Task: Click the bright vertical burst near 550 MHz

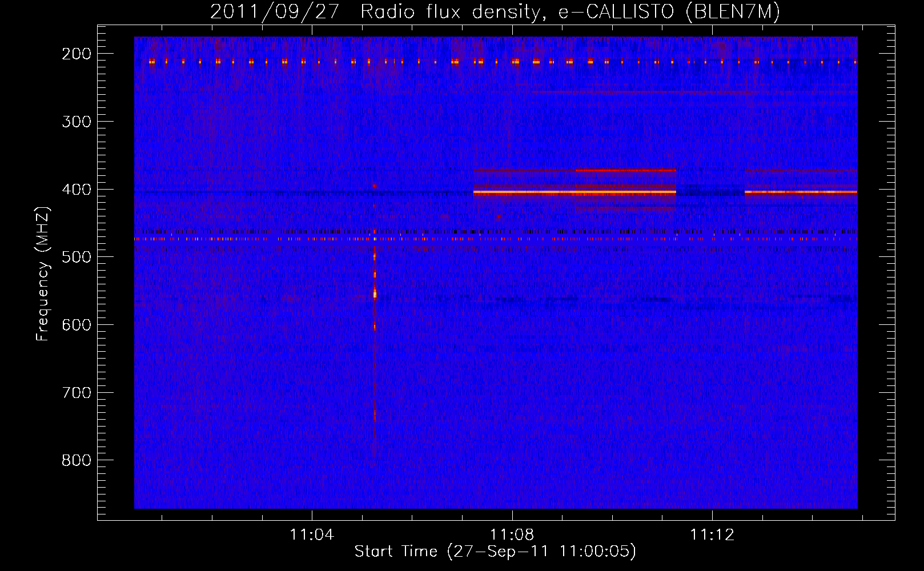Action: [375, 294]
